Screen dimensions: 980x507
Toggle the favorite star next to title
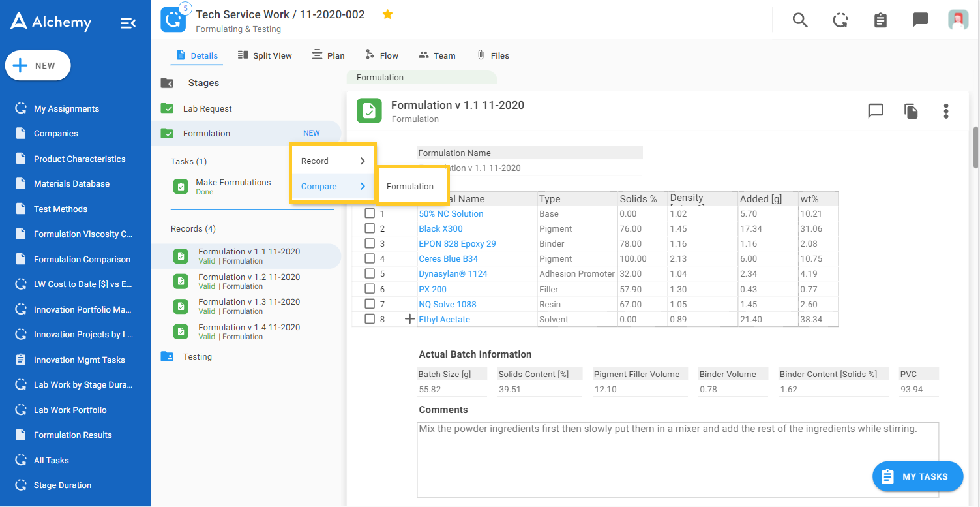coord(387,14)
